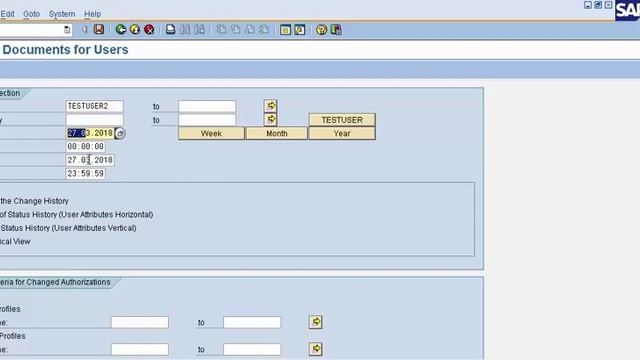Click second Profiles 'to' input field
This screenshot has width=640, height=360.
coord(252,349)
